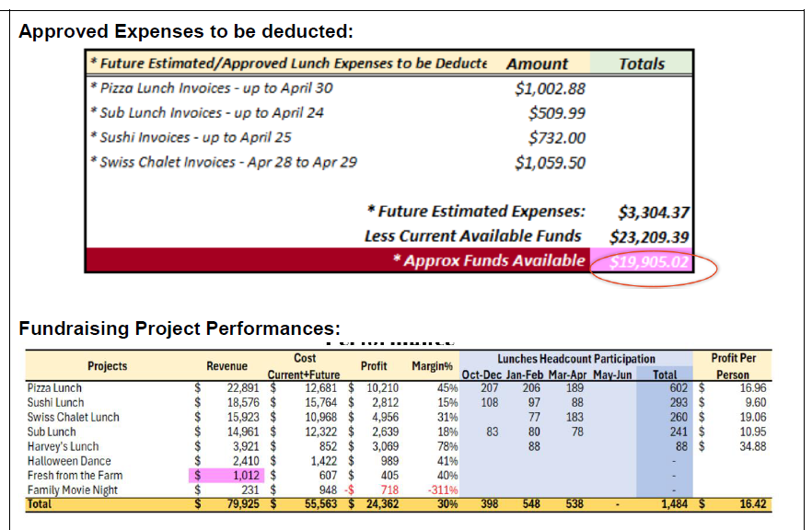Viewport: 812px width, 530px height.
Task: Select the Harvey's Lunch project row label
Action: coord(63,446)
